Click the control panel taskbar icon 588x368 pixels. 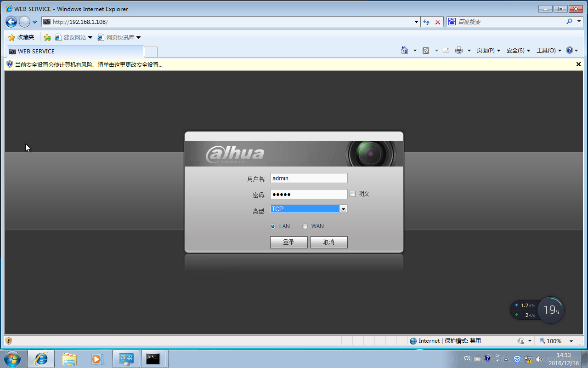click(126, 359)
